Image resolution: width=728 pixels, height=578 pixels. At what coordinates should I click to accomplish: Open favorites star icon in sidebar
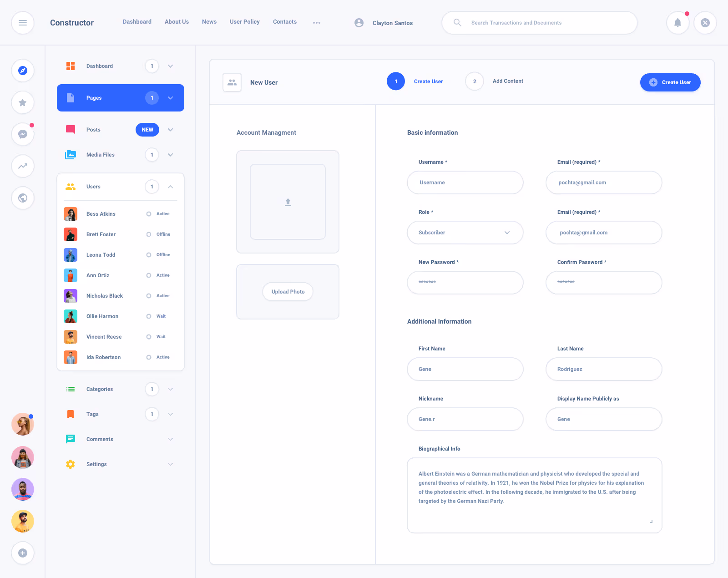point(23,102)
